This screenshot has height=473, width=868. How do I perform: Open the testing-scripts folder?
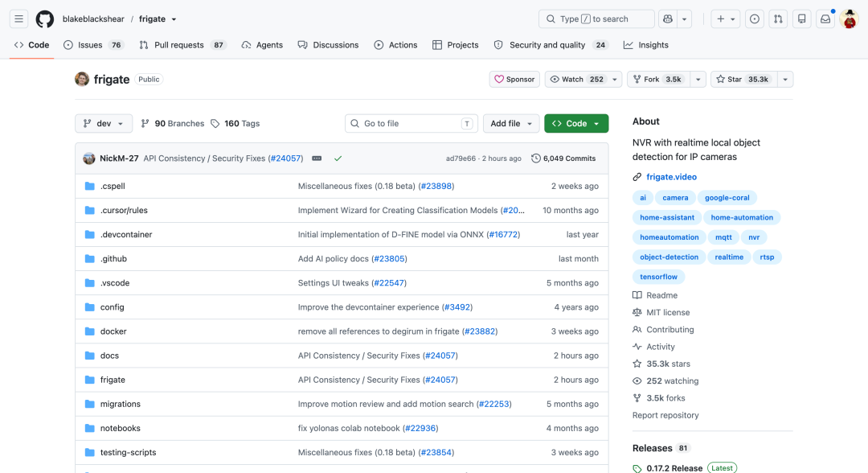128,453
